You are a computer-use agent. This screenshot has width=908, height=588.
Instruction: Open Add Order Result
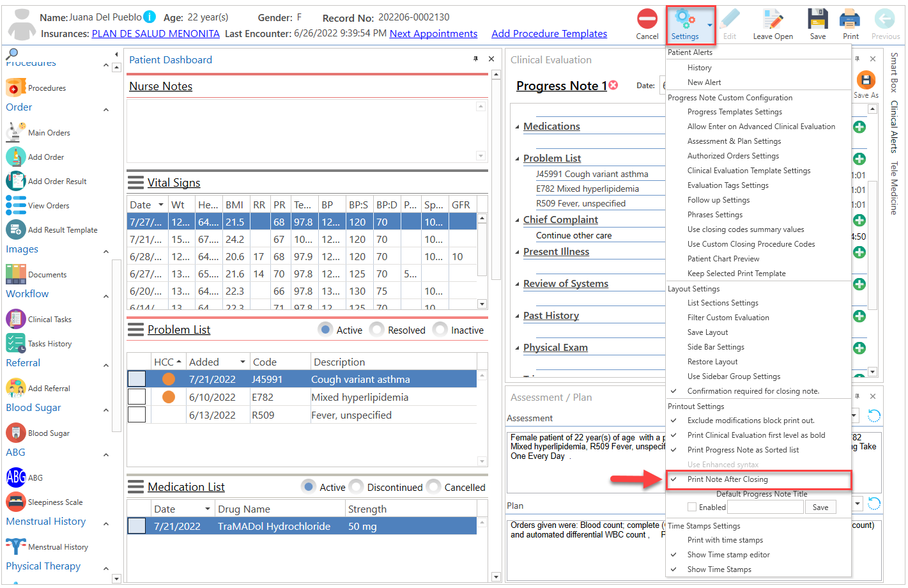15,181
